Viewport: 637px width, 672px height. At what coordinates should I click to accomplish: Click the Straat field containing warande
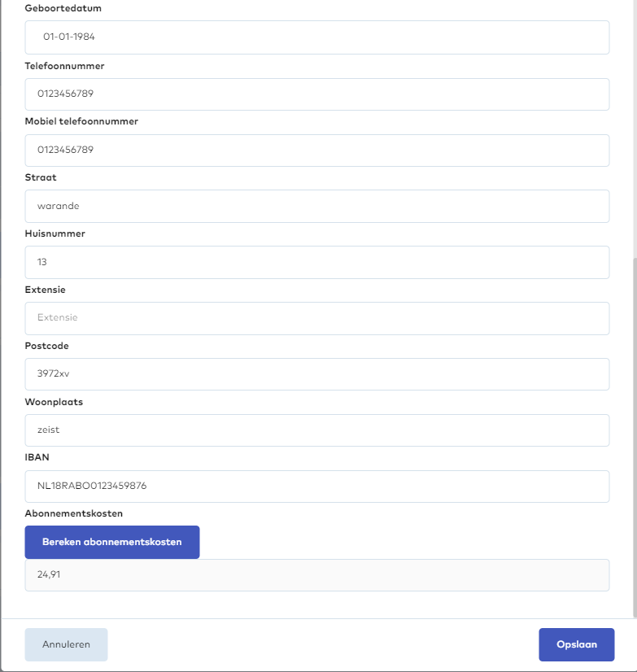point(316,206)
